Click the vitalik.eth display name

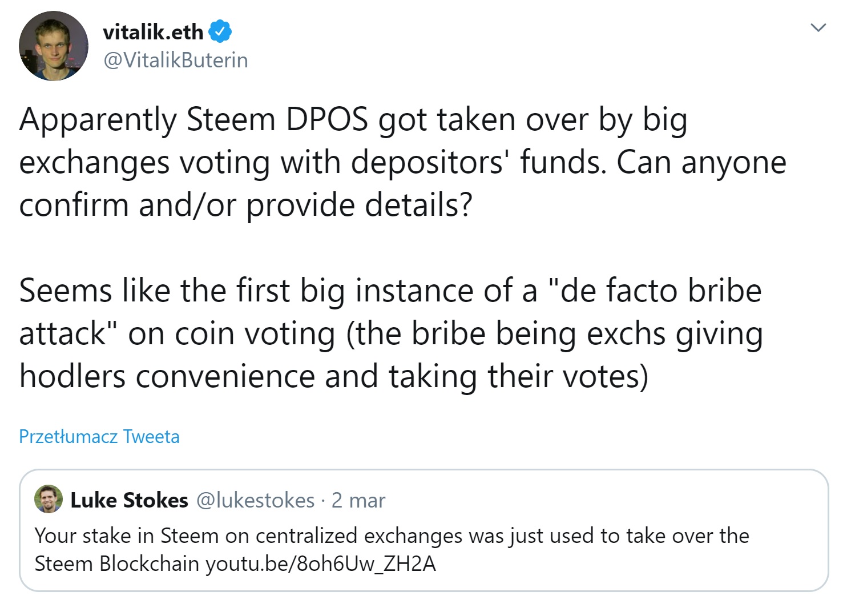tap(153, 32)
